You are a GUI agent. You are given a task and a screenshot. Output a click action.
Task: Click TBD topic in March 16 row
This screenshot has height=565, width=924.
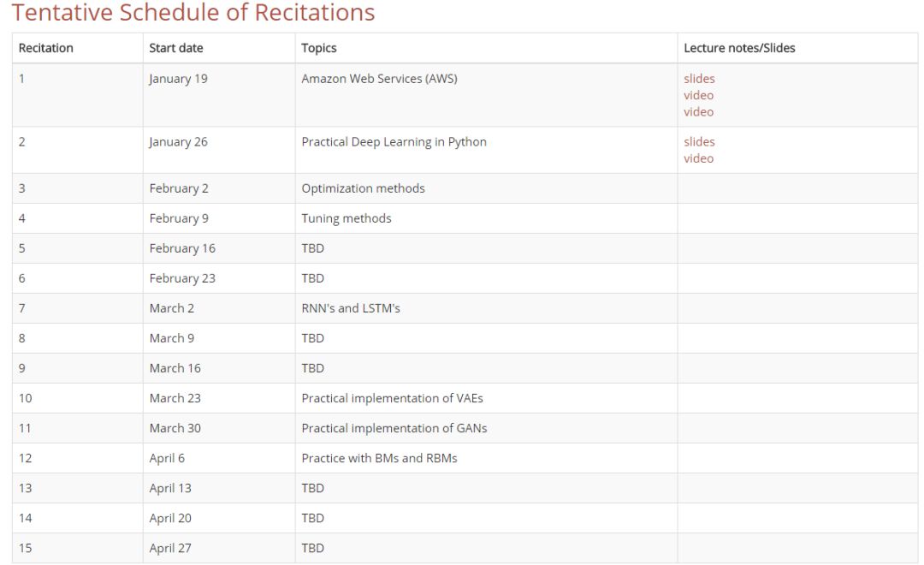coord(312,368)
